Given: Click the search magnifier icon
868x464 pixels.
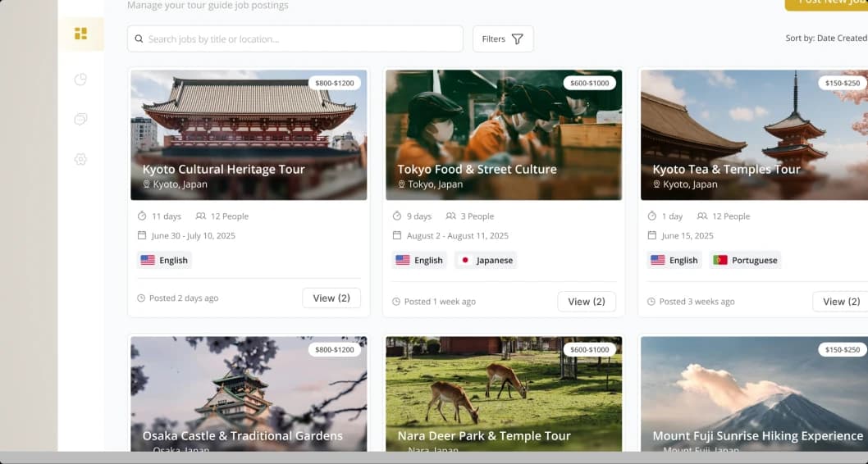Looking at the screenshot, I should (139, 39).
